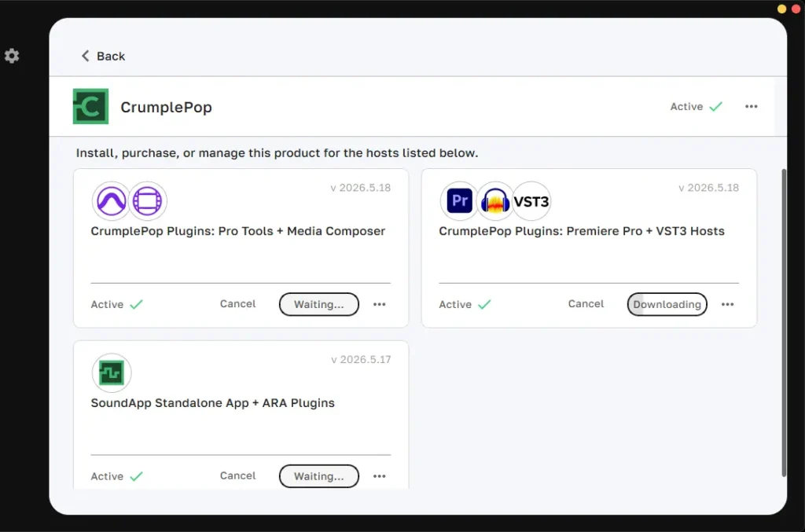
Task: Click version v 2026.5.18 on Premiere Pro card
Action: 708,188
